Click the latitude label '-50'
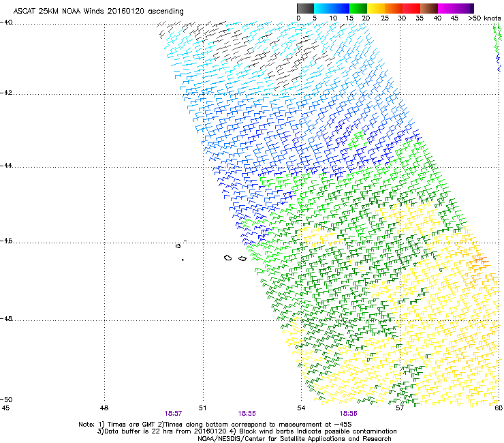 6,399
